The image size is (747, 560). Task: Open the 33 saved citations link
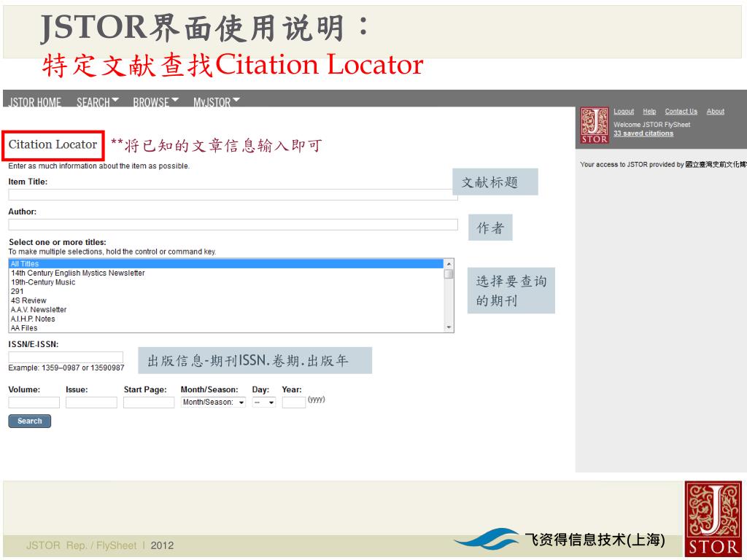coord(643,133)
